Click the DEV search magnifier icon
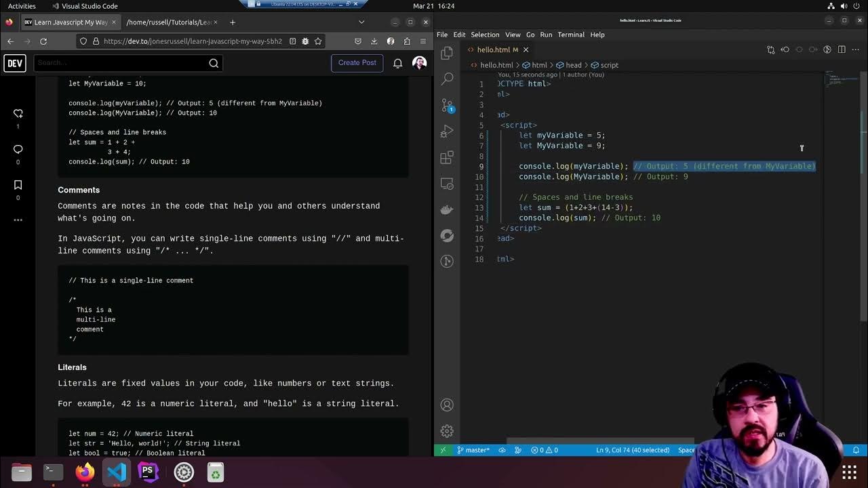The image size is (868, 488). [x=214, y=63]
